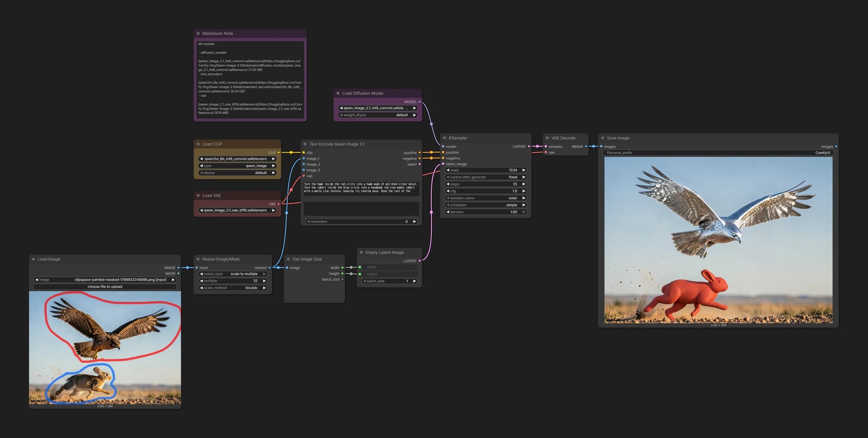
Task: Collapse the Load Diffusion Model node dot
Action: coord(338,93)
